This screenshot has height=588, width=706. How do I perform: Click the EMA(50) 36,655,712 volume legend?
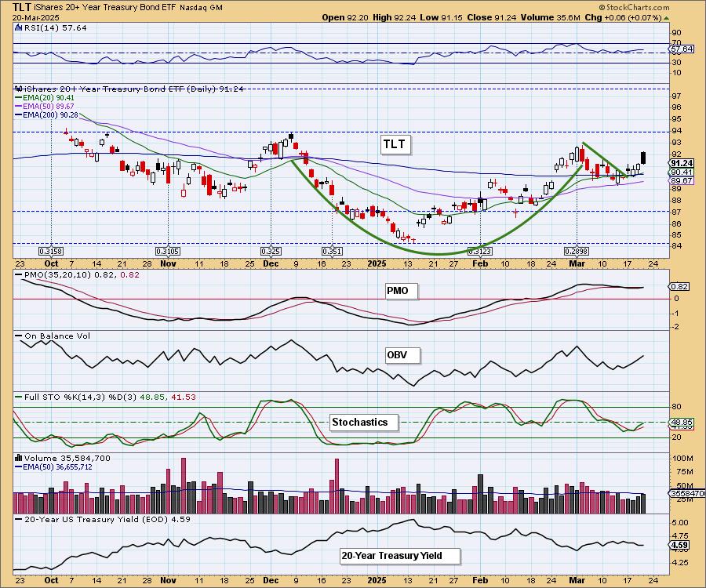tap(53, 467)
